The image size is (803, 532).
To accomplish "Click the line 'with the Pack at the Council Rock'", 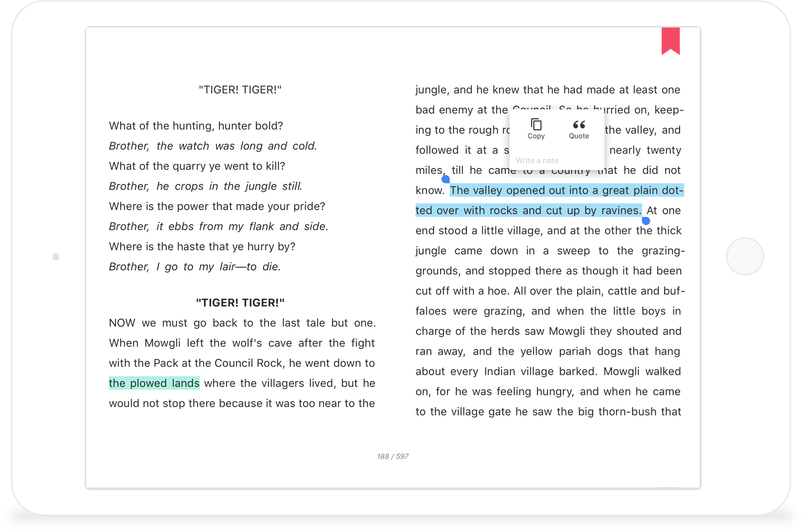I will [x=242, y=363].
